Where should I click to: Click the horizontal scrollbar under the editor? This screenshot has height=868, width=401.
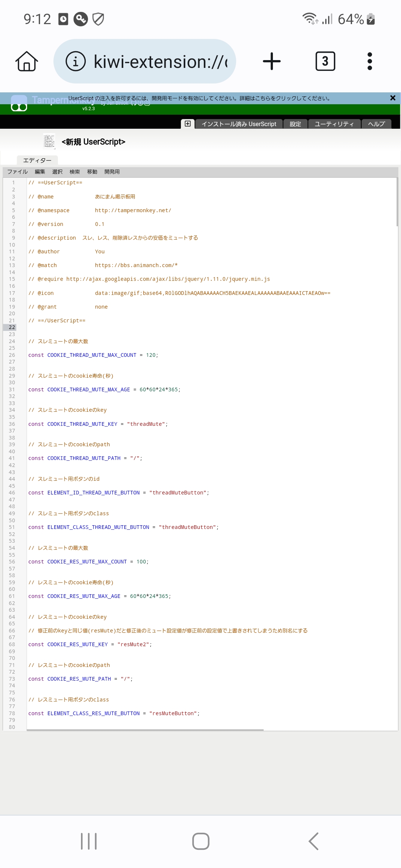click(x=145, y=730)
